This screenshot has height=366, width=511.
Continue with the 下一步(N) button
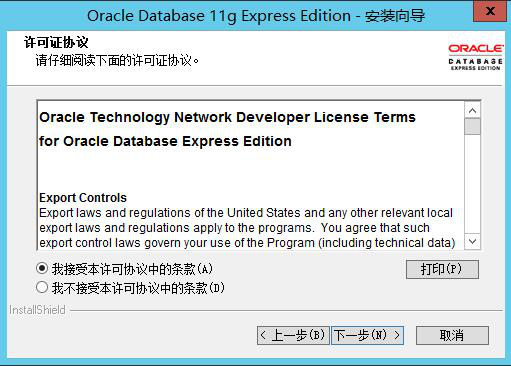(x=367, y=335)
